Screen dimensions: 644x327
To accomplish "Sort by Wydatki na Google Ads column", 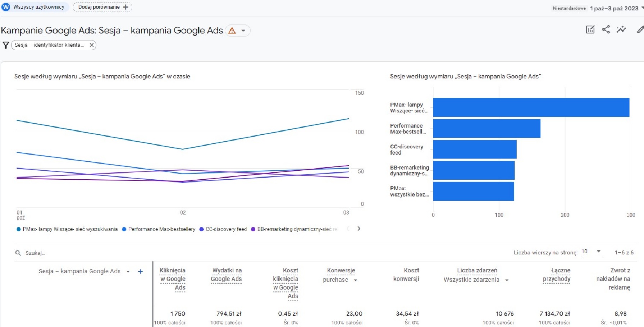I will click(x=226, y=275).
